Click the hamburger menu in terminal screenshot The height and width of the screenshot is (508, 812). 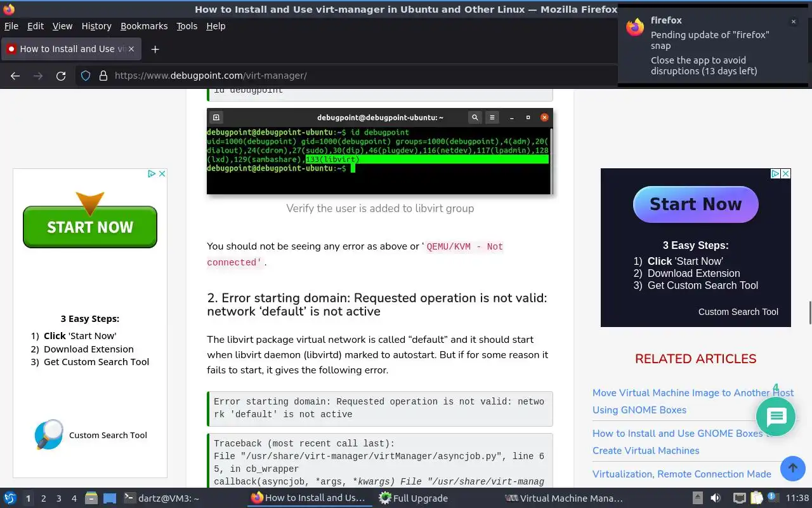(x=492, y=117)
